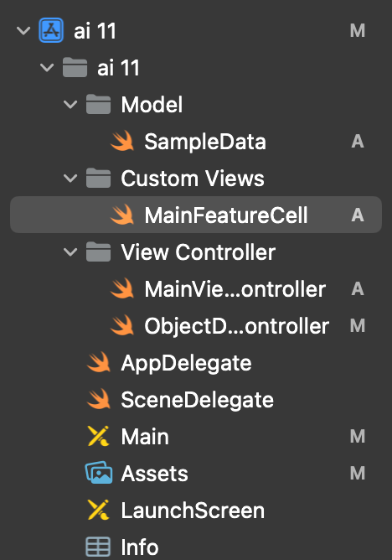
Task: Click the storyboard icon next to Main
Action: [x=99, y=436]
